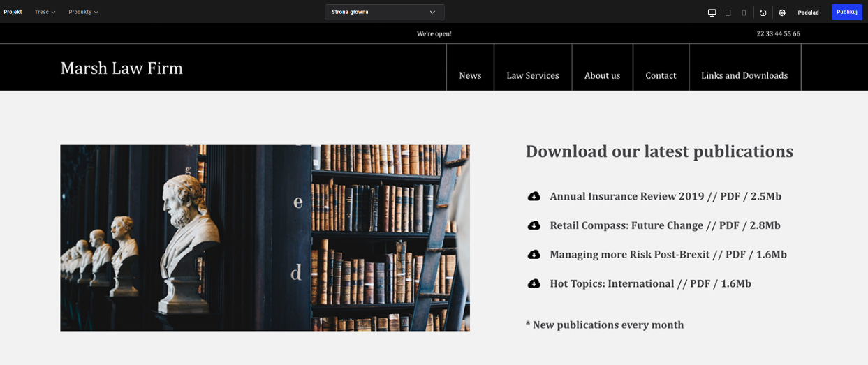
Task: Click cloud download icon beside Annual Insurance Review
Action: pos(534,196)
